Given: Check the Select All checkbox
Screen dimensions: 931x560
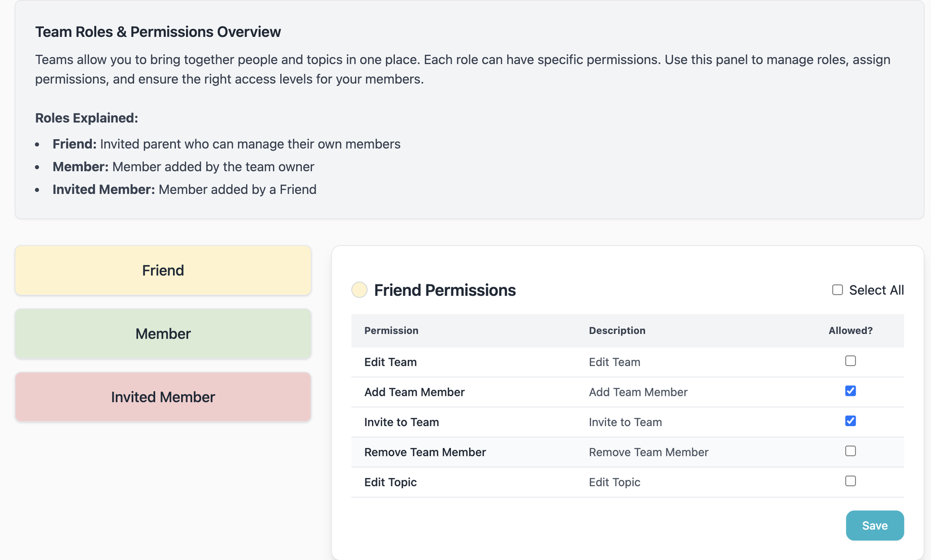Looking at the screenshot, I should (837, 290).
